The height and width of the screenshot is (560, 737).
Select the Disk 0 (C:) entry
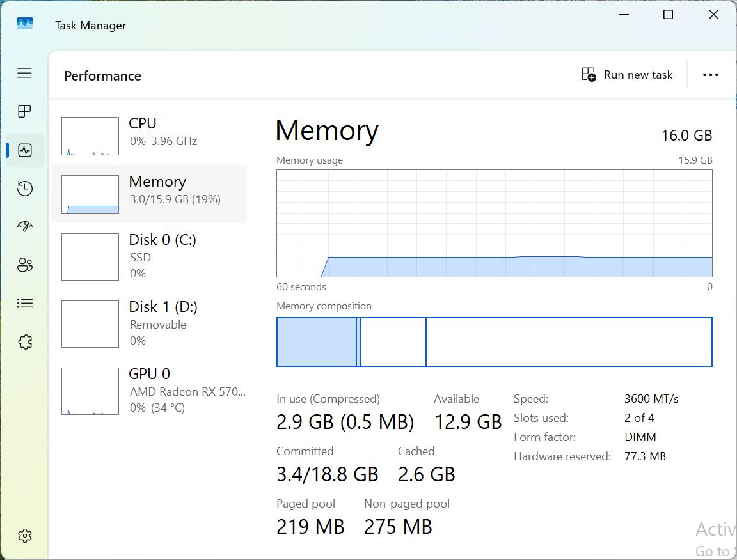pos(150,256)
